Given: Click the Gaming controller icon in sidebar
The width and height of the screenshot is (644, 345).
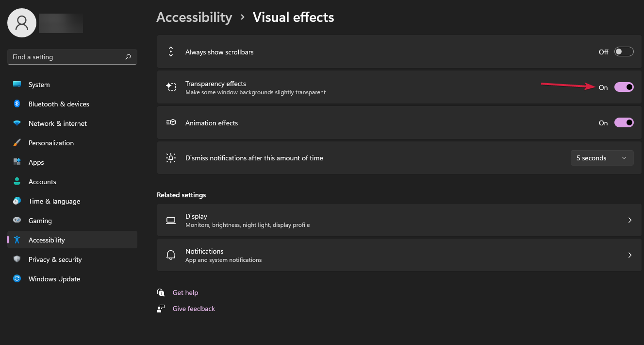Looking at the screenshot, I should (x=17, y=221).
